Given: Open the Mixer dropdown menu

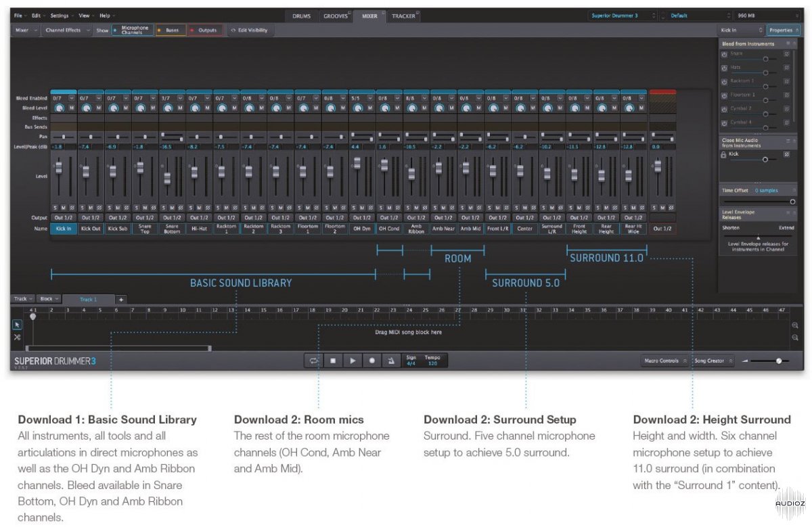Looking at the screenshot, I should pos(27,30).
